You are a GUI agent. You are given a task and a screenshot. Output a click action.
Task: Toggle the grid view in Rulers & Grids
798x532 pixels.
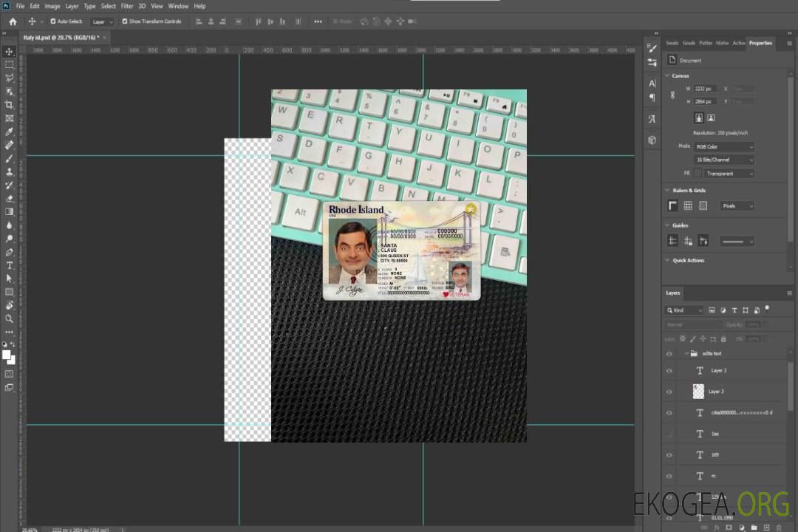click(x=688, y=205)
